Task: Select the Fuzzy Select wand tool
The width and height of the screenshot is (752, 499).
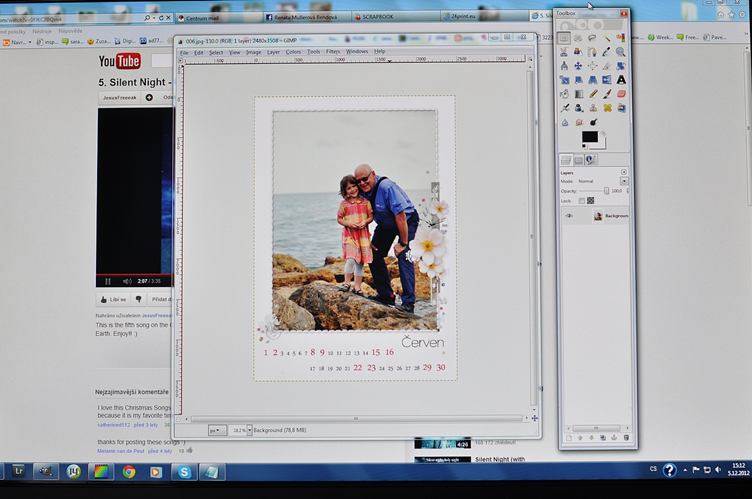Action: click(x=607, y=37)
